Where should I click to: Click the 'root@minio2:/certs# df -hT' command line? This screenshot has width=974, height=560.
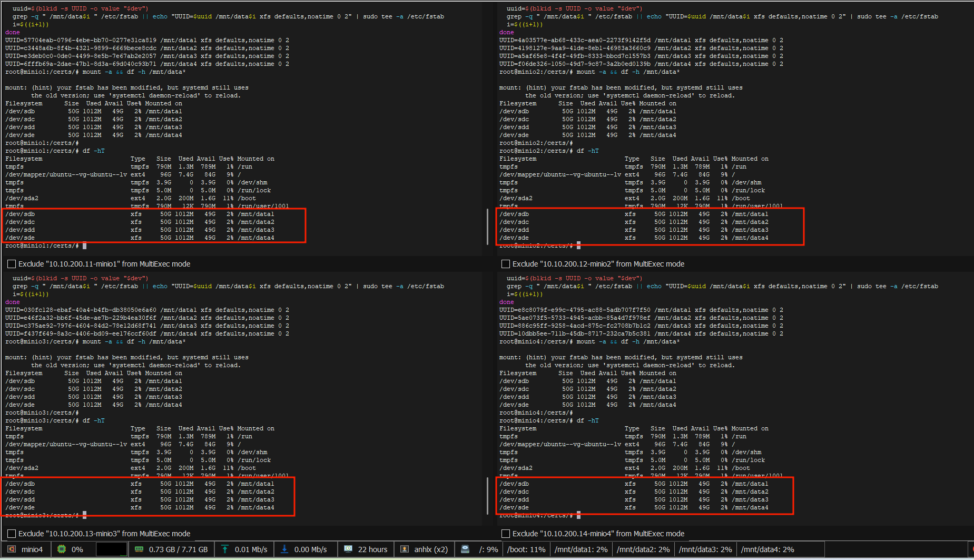(x=549, y=151)
